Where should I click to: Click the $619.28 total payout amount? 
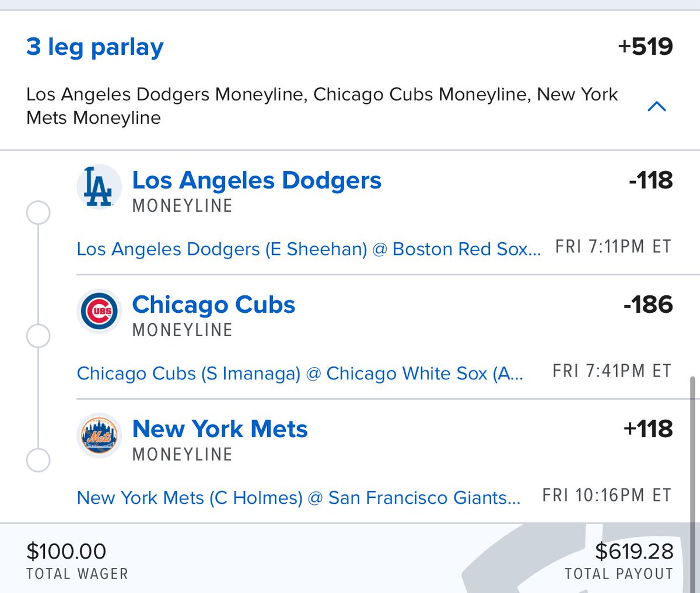(x=634, y=551)
